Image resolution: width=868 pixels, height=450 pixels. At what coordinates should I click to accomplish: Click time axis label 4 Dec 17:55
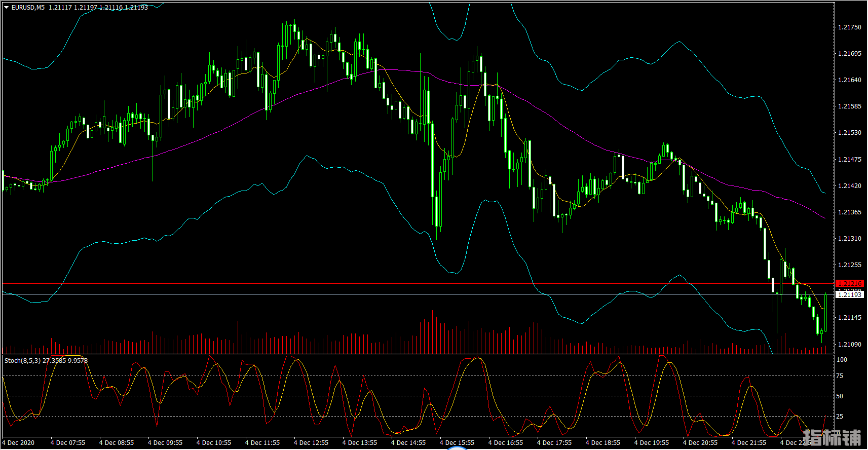coord(554,443)
